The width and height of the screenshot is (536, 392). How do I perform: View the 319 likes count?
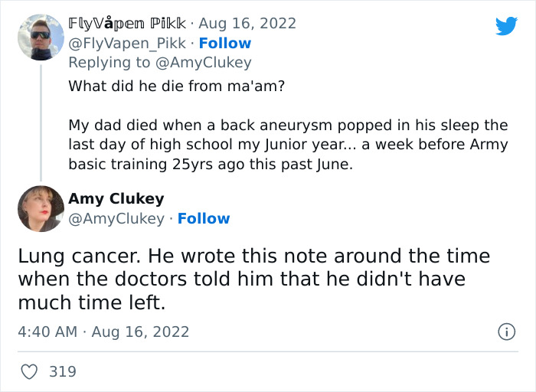pos(63,371)
